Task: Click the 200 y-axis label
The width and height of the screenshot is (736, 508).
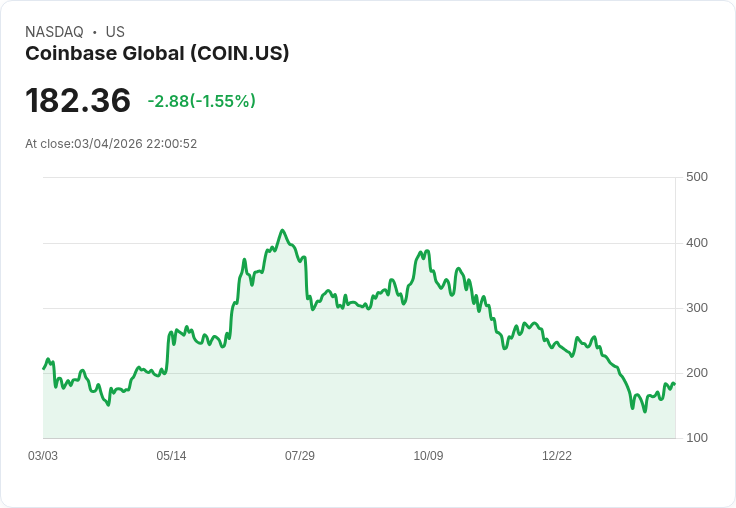Action: pos(697,373)
